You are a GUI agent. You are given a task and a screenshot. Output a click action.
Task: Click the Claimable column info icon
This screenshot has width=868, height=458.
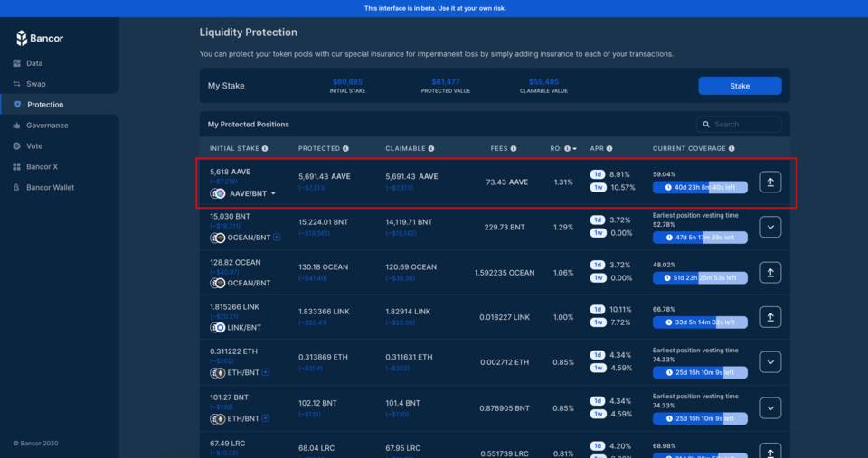[x=430, y=149]
